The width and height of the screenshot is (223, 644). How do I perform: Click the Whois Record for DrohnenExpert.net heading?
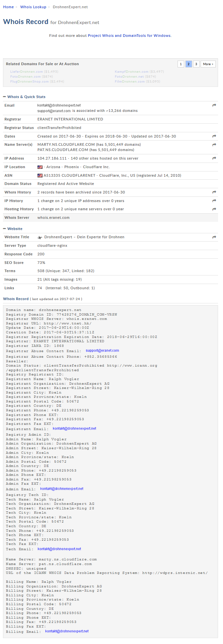[51, 22]
